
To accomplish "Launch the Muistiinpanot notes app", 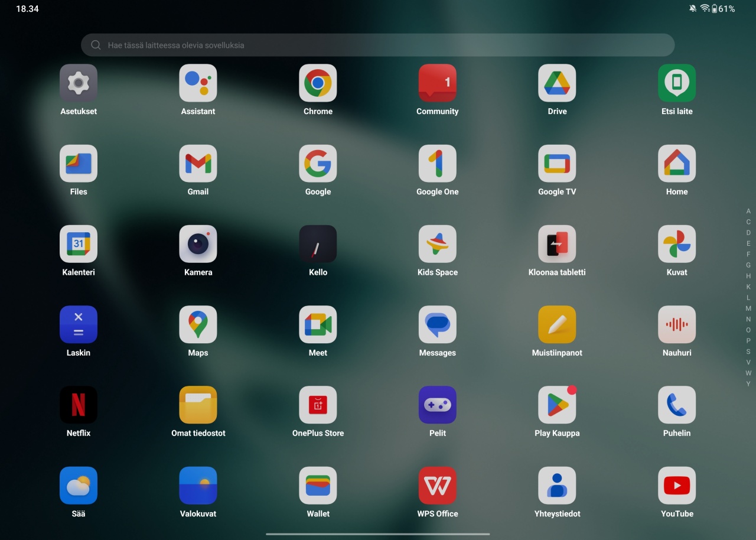I will (557, 324).
